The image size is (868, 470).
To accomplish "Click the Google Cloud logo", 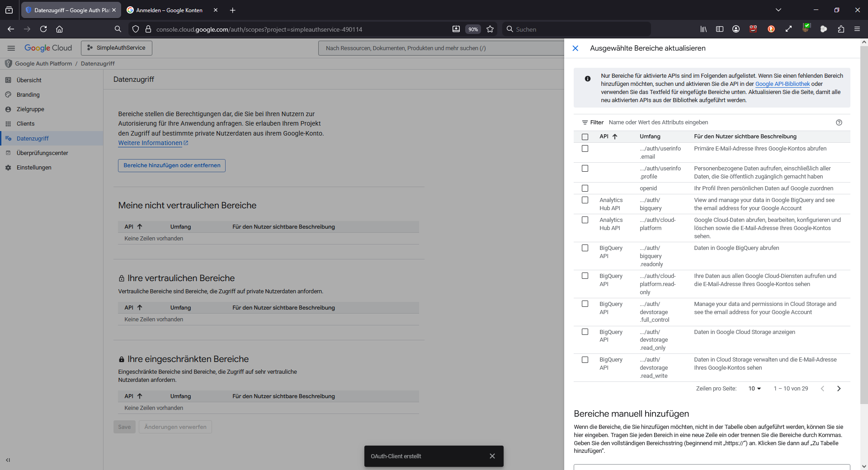I will (48, 48).
